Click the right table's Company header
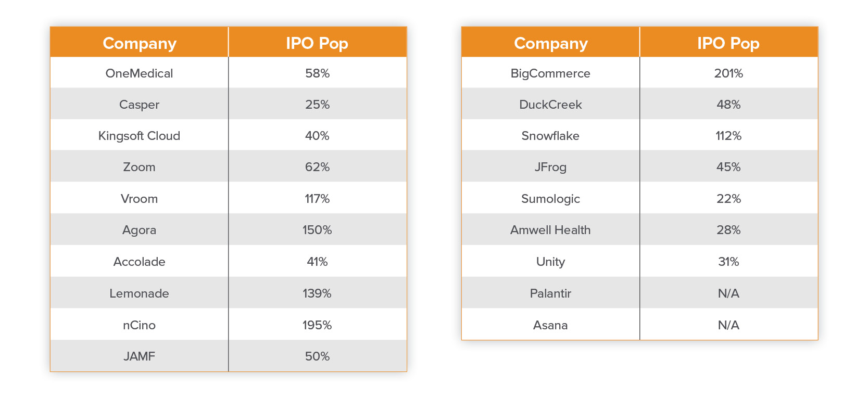The image size is (868, 398). pos(551,43)
